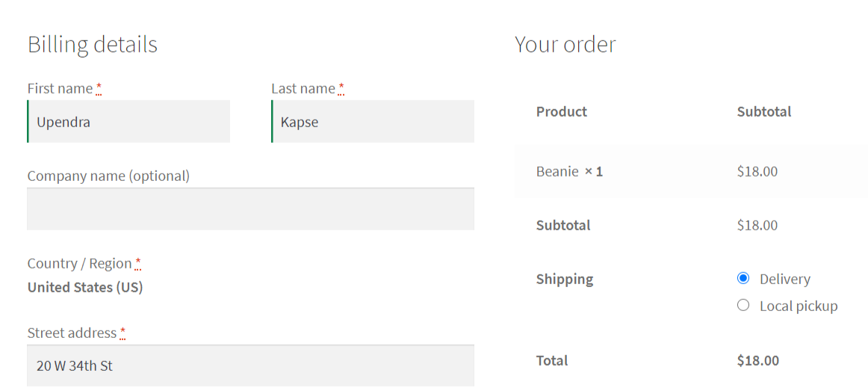Image resolution: width=868 pixels, height=391 pixels.
Task: Click the Street address label text
Action: pos(72,333)
